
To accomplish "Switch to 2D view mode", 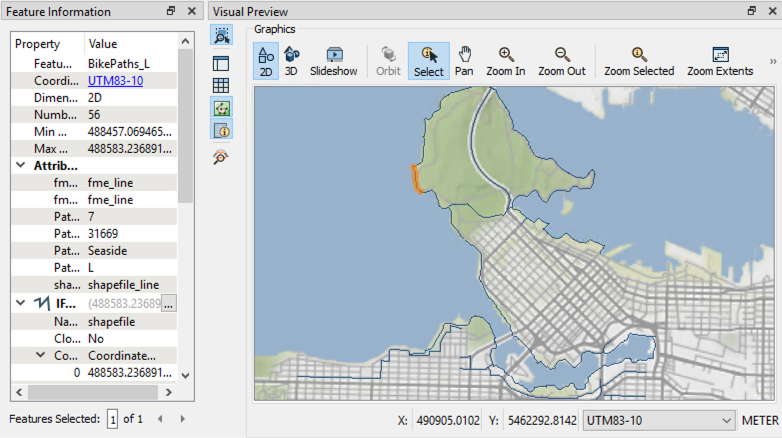I will click(266, 61).
